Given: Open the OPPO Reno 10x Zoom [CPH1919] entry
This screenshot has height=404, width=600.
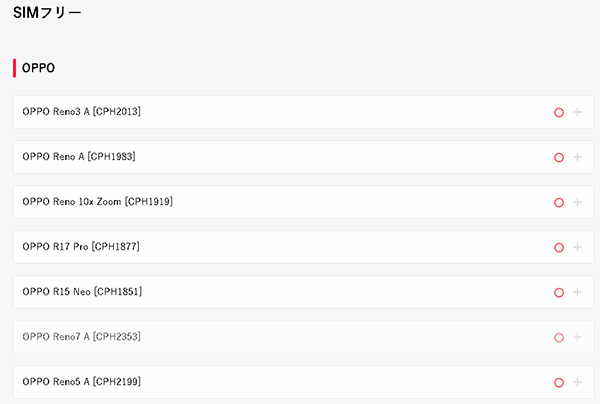Looking at the screenshot, I should pyautogui.click(x=97, y=202).
